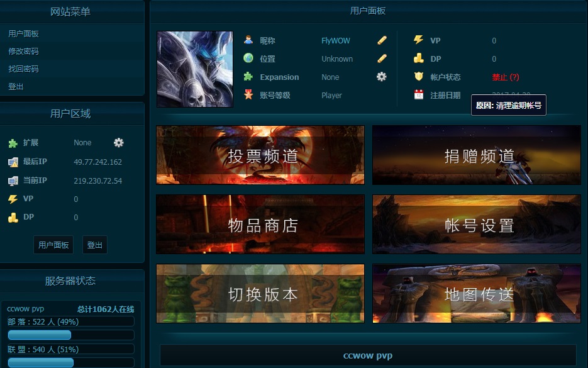This screenshot has height=368, width=588.
Task: Open the 投票频道 banner
Action: click(x=260, y=155)
